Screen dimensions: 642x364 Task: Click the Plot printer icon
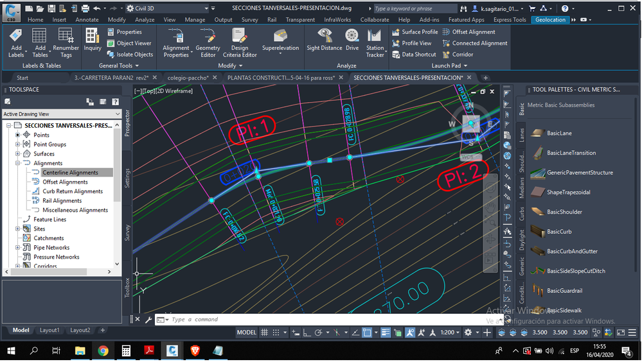tap(85, 8)
